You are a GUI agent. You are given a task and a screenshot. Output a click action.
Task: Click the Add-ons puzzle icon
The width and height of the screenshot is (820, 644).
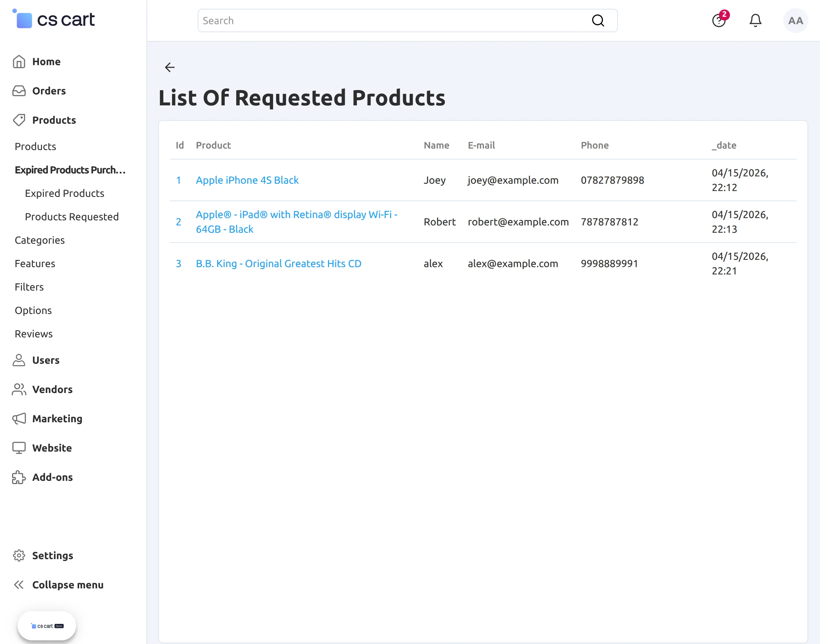coord(19,477)
